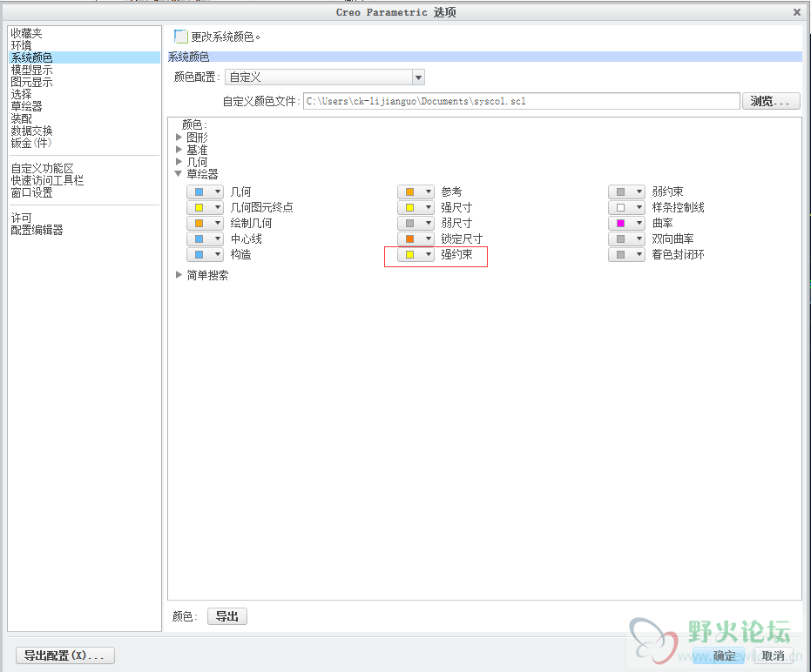Image resolution: width=811 pixels, height=672 pixels.
Task: Open the yellow color swatch for 几何图元终点
Action: pos(206,207)
